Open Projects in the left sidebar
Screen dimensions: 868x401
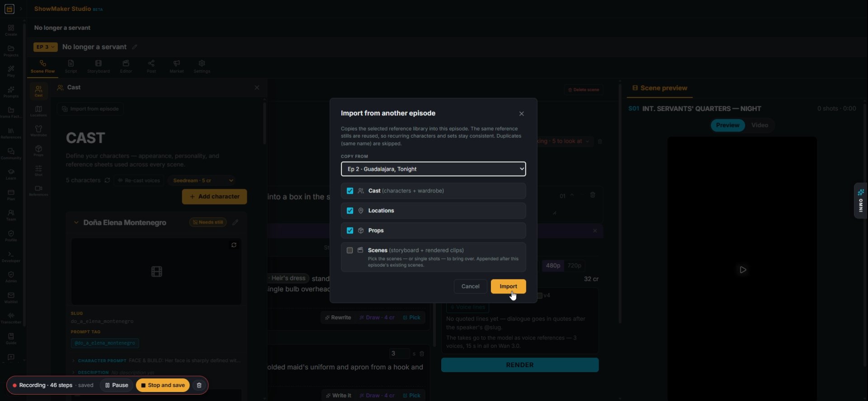11,51
